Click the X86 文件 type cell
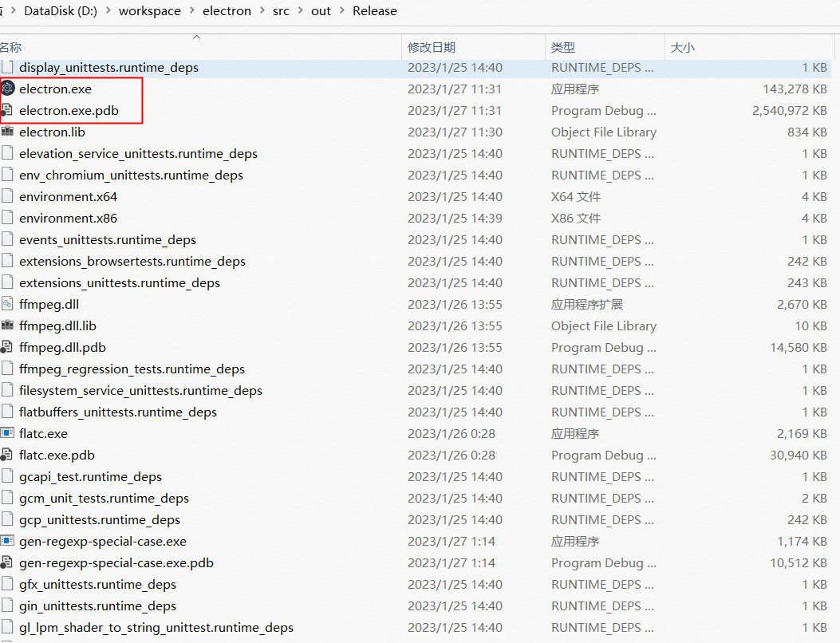The image size is (840, 643). (x=576, y=218)
